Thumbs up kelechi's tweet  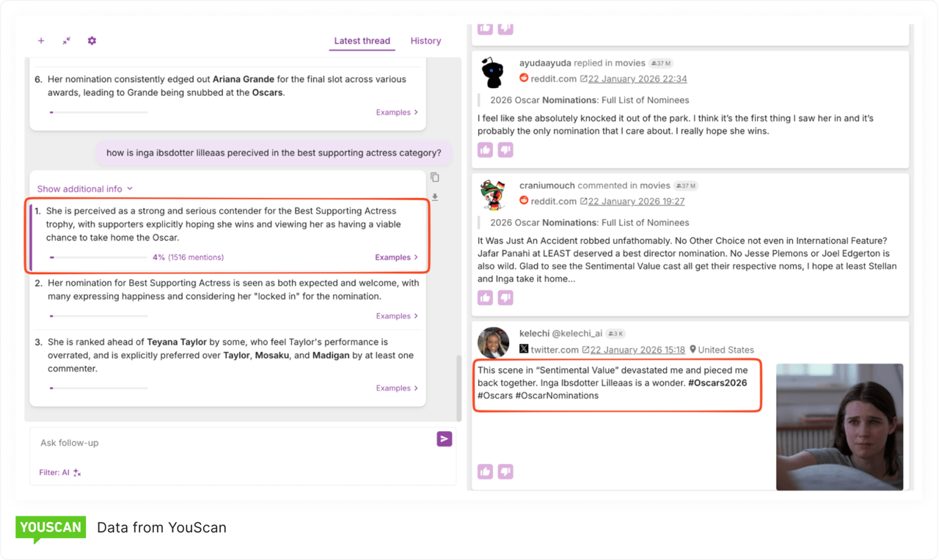coord(485,472)
